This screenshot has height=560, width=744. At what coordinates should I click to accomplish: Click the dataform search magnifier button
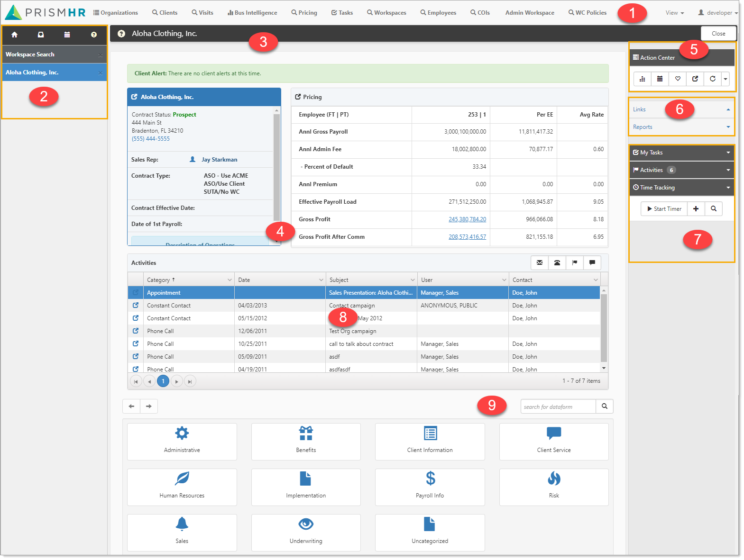tap(605, 406)
